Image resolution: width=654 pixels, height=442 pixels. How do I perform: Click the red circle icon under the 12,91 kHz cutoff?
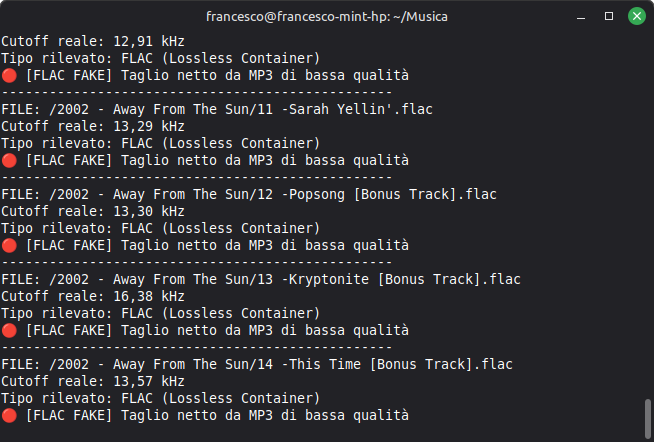pos(9,76)
